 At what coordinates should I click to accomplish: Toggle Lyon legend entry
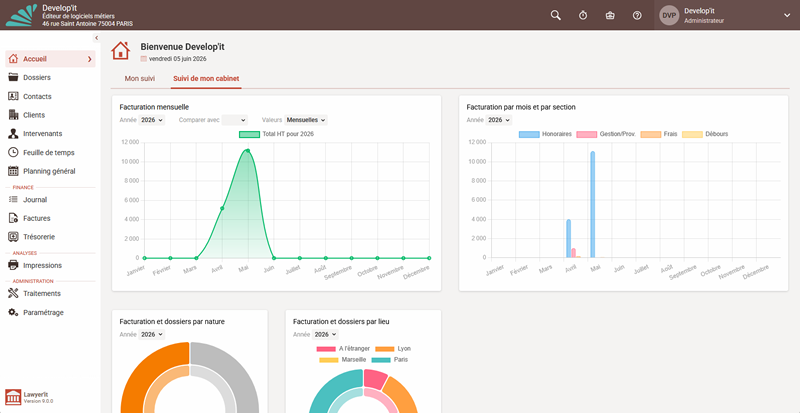pos(392,349)
